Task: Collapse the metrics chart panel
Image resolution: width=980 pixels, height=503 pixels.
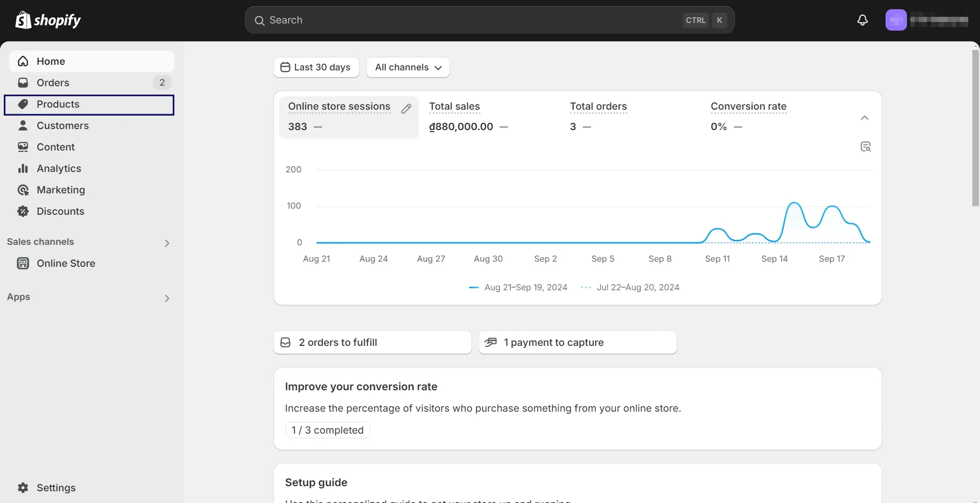Action: pos(865,118)
